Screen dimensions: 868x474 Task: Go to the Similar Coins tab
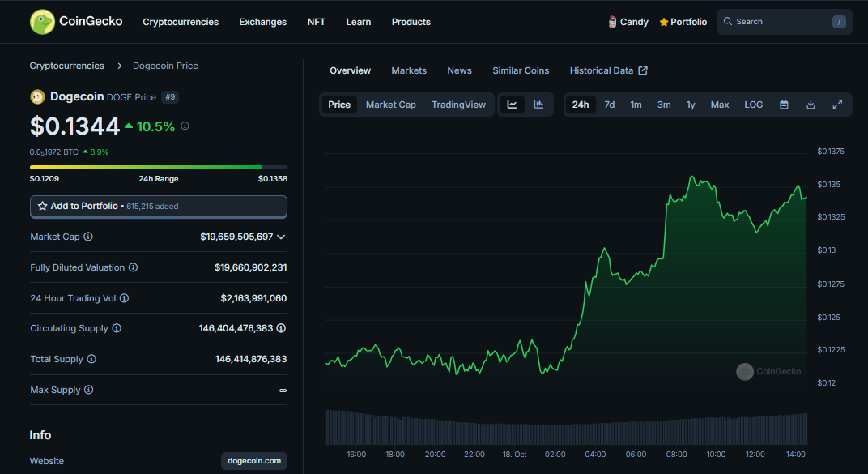pos(521,70)
